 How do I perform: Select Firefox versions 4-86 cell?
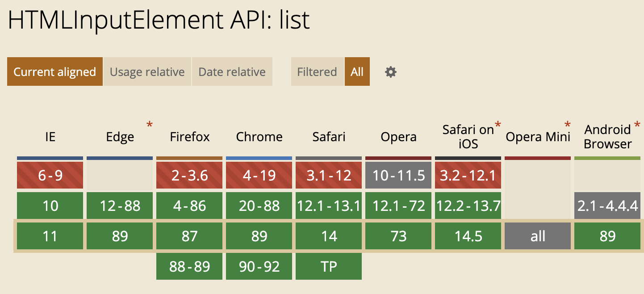tap(189, 206)
